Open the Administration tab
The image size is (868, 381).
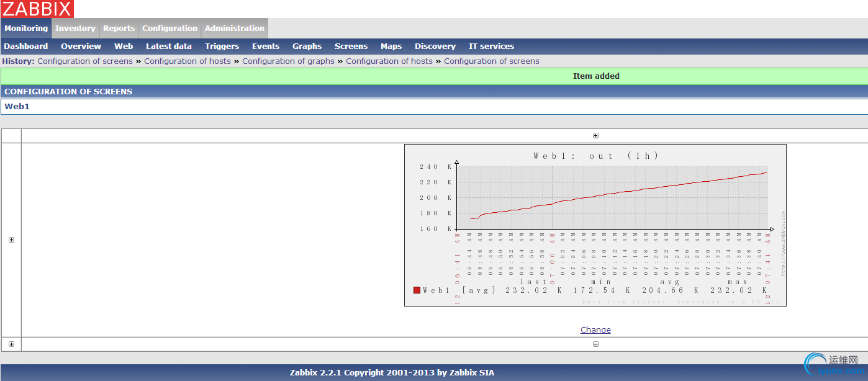pos(235,29)
